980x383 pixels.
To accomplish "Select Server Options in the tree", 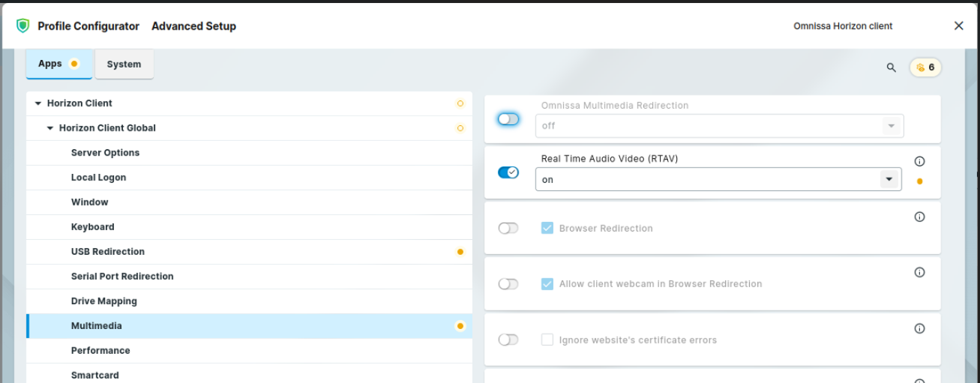I will pos(105,153).
